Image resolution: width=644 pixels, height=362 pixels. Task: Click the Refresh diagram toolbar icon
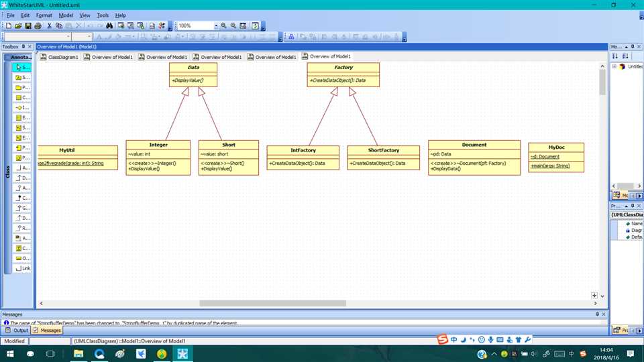(x=255, y=25)
